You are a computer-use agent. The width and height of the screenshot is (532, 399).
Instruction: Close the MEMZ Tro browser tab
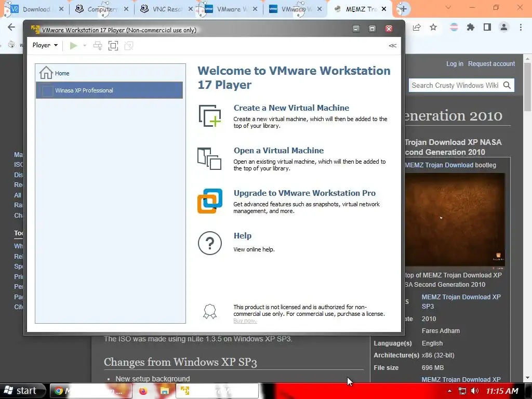pos(384,9)
